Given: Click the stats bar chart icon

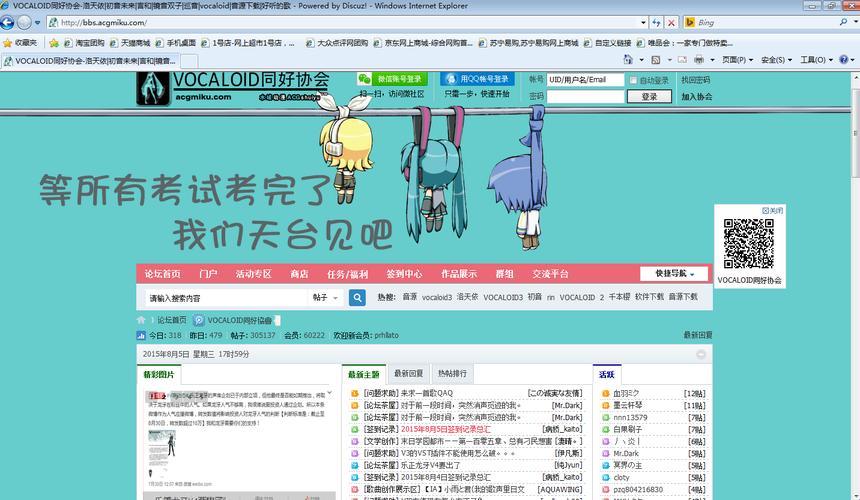Looking at the screenshot, I should pos(141,336).
